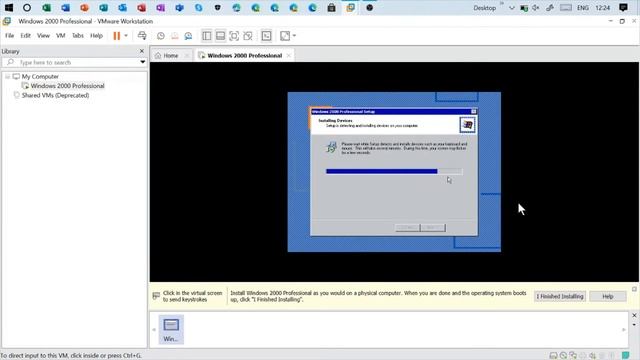Image resolution: width=640 pixels, height=360 pixels.
Task: Open the Edit menu
Action: 25,36
